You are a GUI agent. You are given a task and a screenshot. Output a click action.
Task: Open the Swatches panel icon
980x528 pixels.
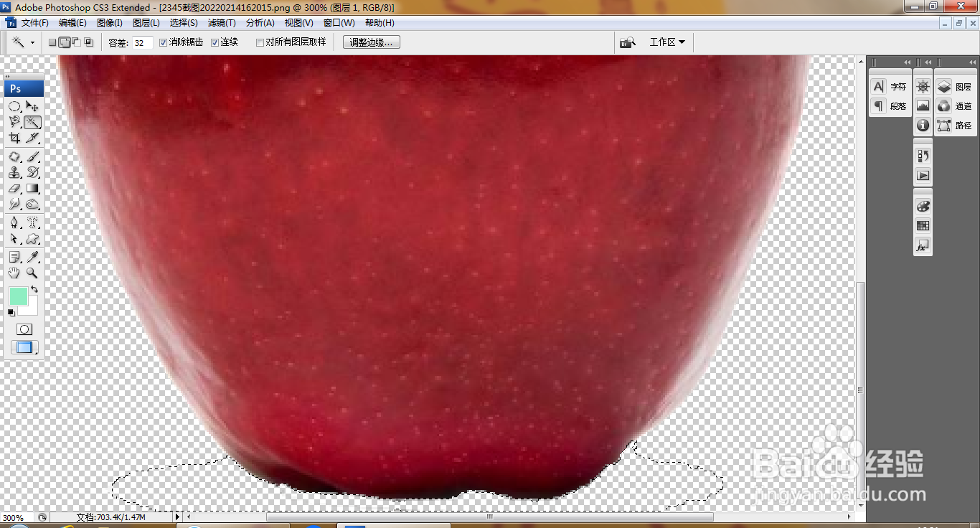923,225
